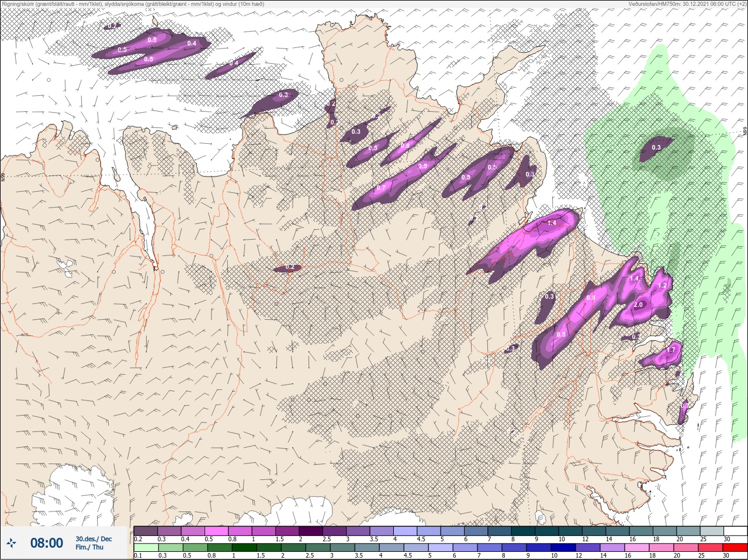Click the 1.2 precipitation value on the map
748x560 pixels.
(662, 285)
